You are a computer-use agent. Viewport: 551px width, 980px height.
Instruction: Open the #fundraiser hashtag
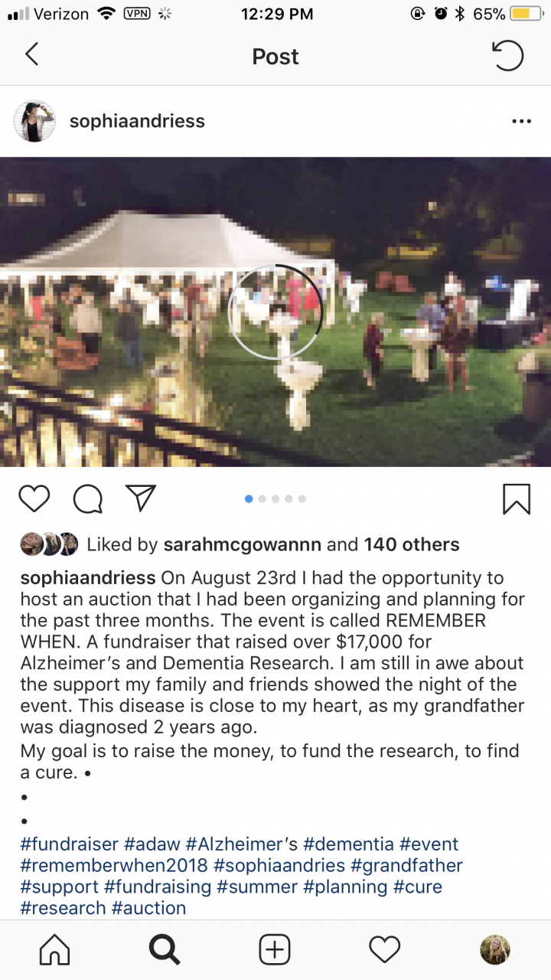(70, 844)
